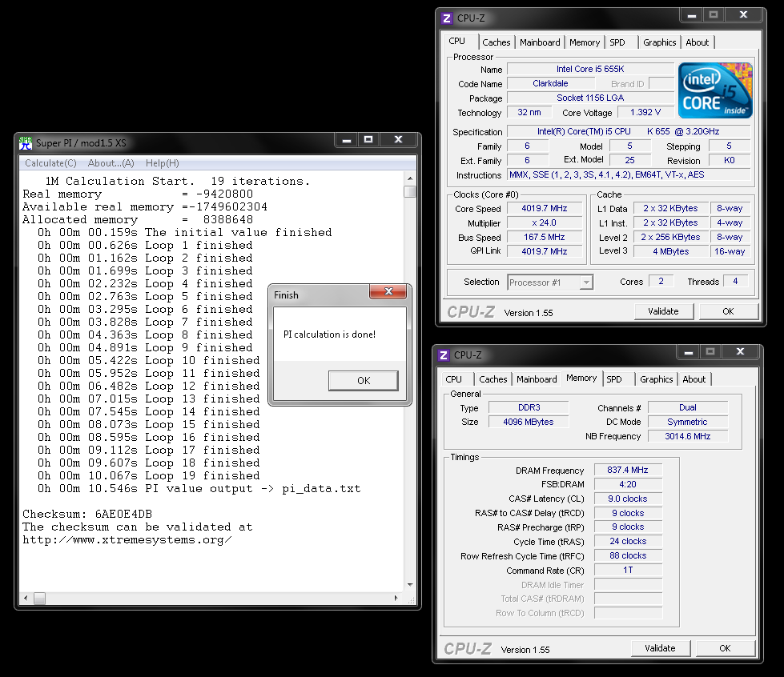Screen dimensions: 784x677
Task: Click Level 3 cache value 4 MBytes
Action: (x=671, y=252)
